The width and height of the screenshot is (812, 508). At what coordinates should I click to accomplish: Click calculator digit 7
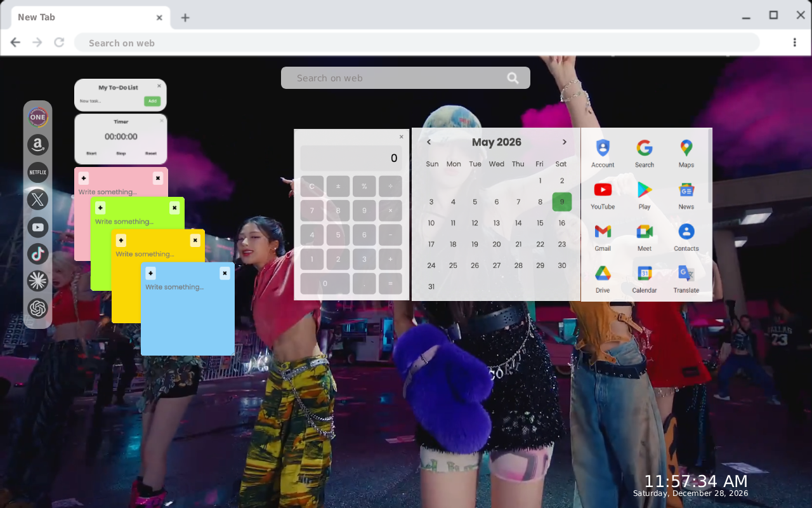coord(312,211)
